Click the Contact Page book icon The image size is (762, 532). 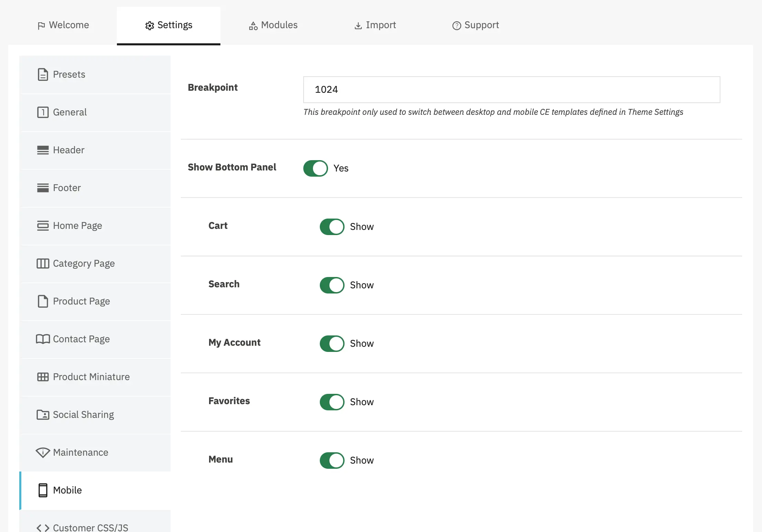tap(43, 339)
